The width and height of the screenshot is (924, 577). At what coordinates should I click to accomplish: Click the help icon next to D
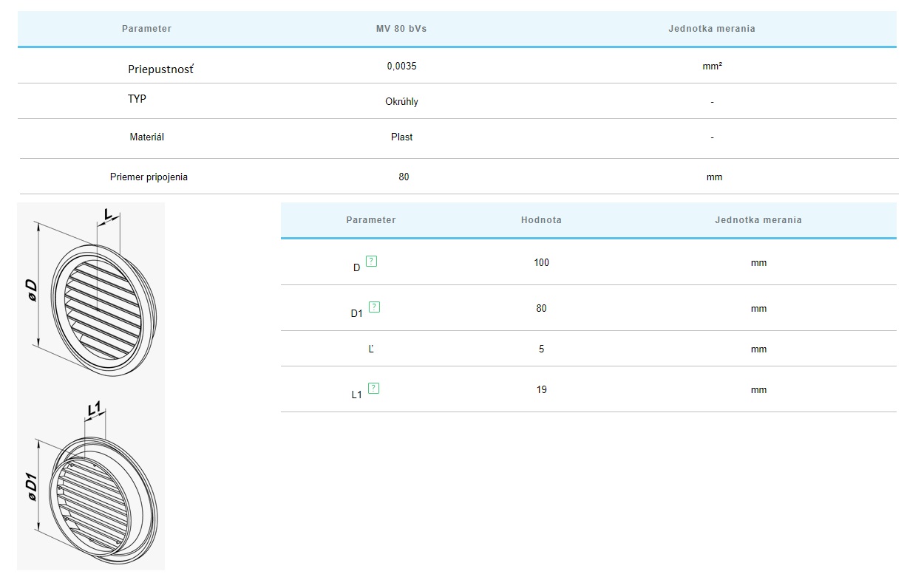click(x=372, y=261)
